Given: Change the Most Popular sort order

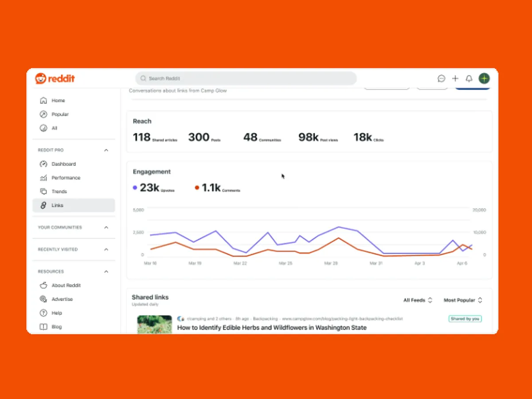Looking at the screenshot, I should [462, 300].
